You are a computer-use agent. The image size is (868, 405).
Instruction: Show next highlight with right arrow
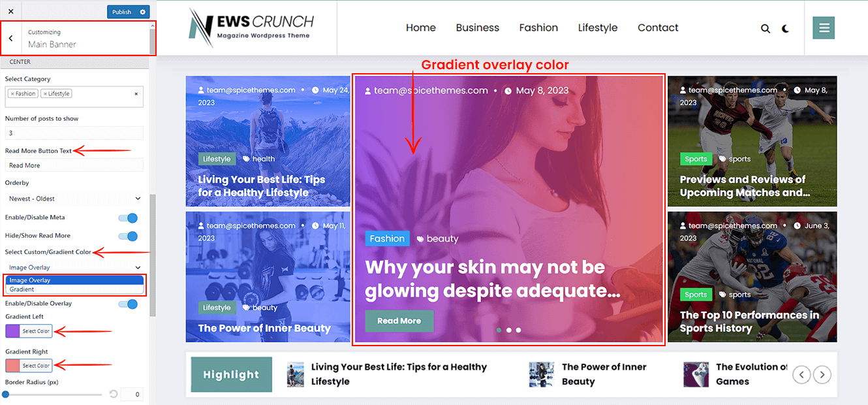823,375
